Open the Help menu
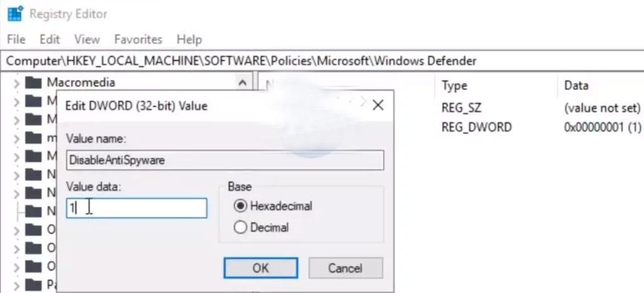 tap(189, 40)
